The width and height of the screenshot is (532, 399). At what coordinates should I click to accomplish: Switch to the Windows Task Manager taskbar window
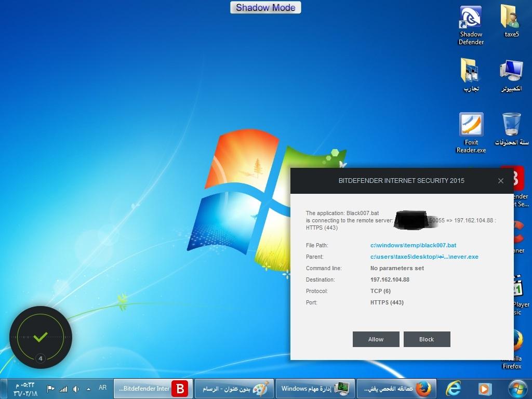click(x=315, y=389)
